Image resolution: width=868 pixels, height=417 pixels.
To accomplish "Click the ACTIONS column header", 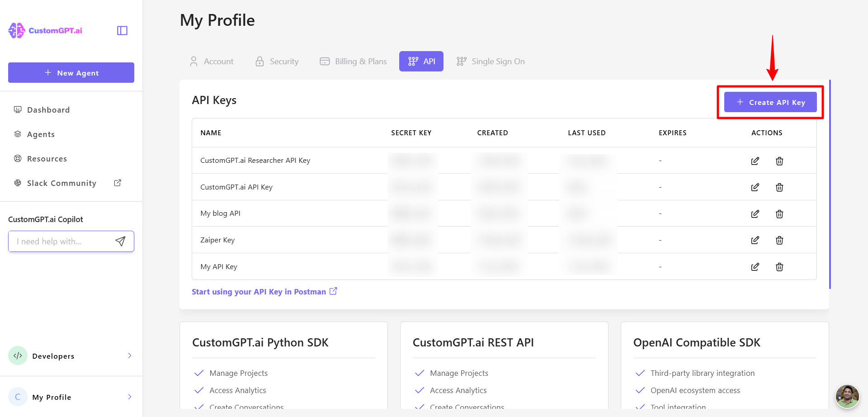I will click(767, 133).
